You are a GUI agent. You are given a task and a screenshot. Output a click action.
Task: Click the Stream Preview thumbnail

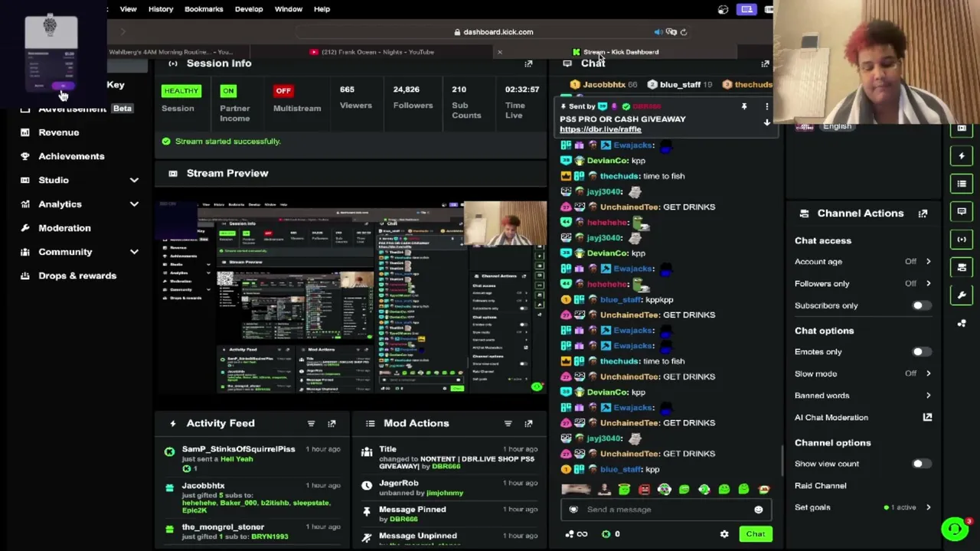click(351, 298)
